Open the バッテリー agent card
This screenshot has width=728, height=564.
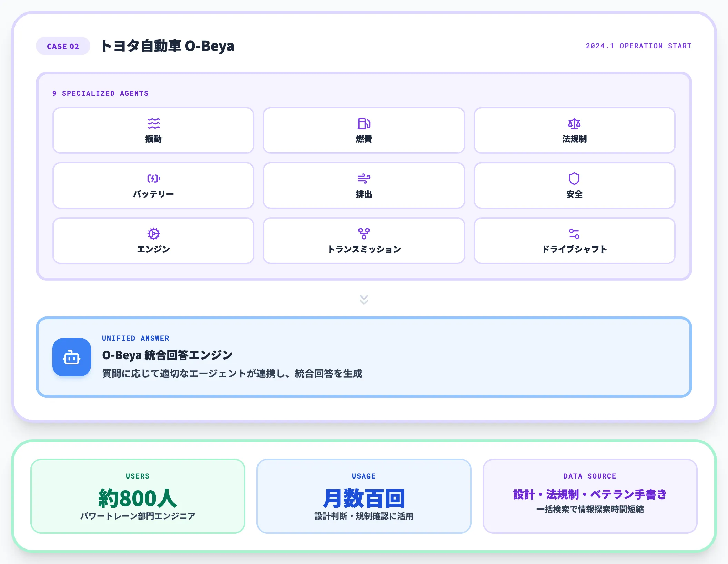coord(153,185)
